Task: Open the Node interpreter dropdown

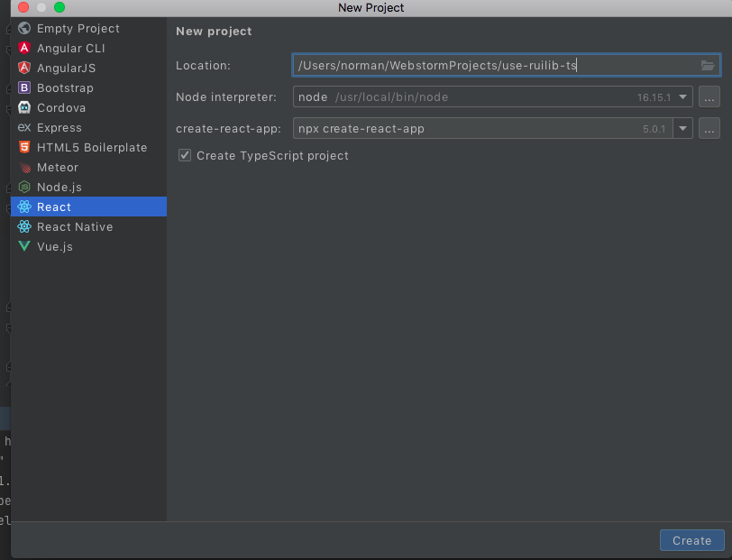Action: click(x=682, y=96)
